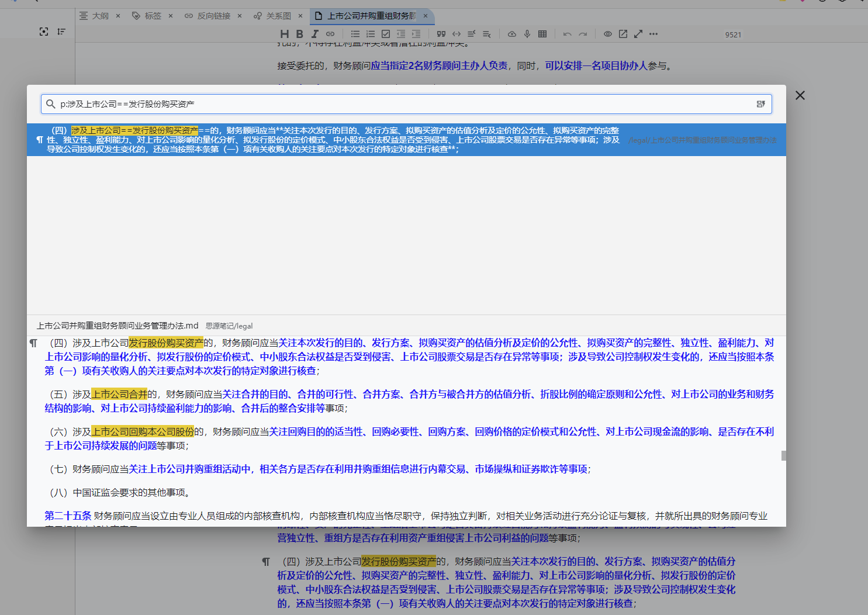Screen dimensions: 868x615
Task: Toggle the preview eye icon
Action: (608, 34)
